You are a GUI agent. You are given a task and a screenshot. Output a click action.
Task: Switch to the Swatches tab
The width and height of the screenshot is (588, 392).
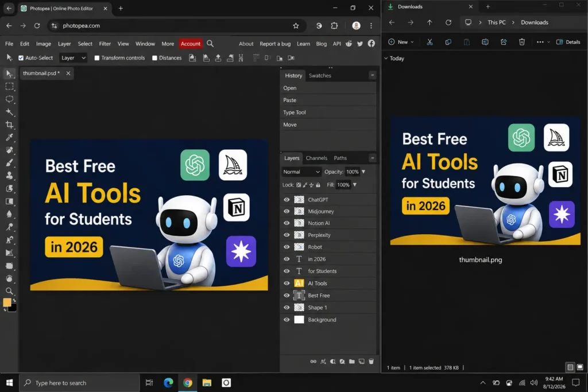coord(320,75)
